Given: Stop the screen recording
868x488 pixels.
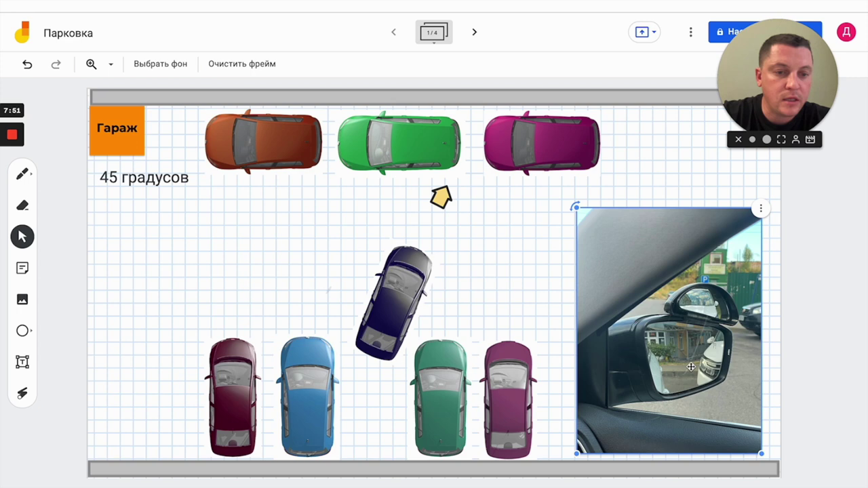Looking at the screenshot, I should click(x=12, y=134).
